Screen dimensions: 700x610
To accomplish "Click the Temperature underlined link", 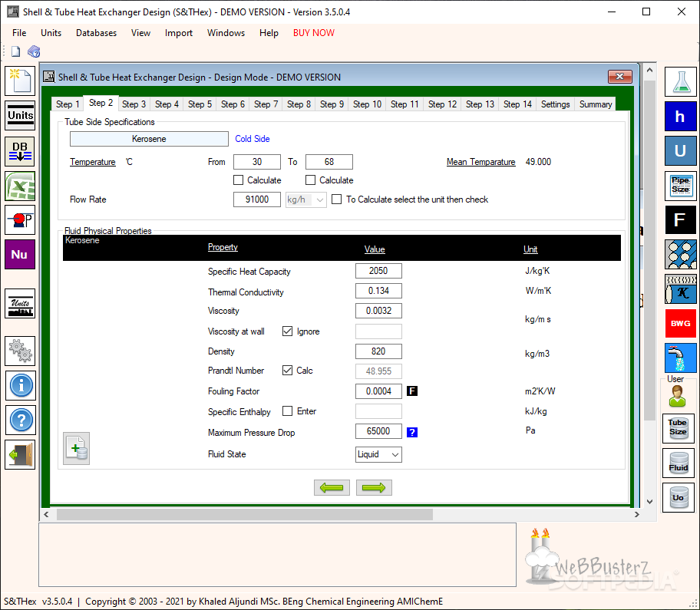I will coord(92,162).
